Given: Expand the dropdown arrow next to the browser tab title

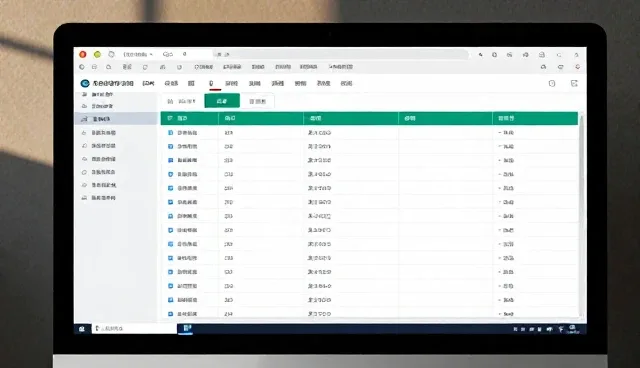Looking at the screenshot, I should [x=151, y=54].
